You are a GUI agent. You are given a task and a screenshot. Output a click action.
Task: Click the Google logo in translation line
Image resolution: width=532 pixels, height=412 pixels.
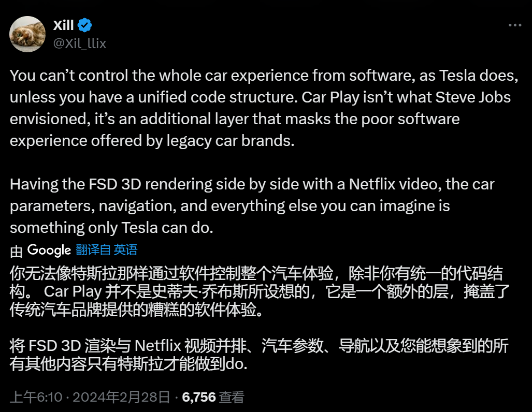pyautogui.click(x=49, y=250)
